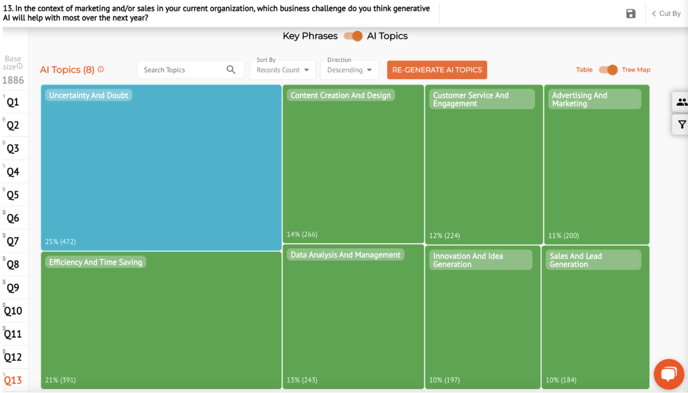
Task: Click RE-GENERATE AI TOPICS button
Action: pos(437,70)
